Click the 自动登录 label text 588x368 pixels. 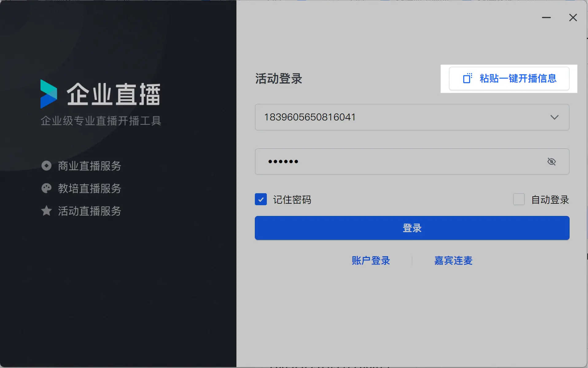(x=550, y=200)
